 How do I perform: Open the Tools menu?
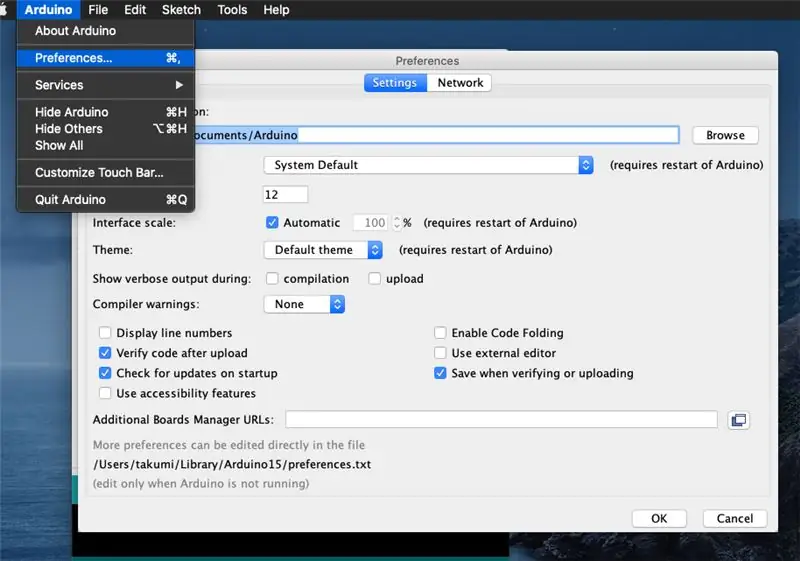coord(232,10)
